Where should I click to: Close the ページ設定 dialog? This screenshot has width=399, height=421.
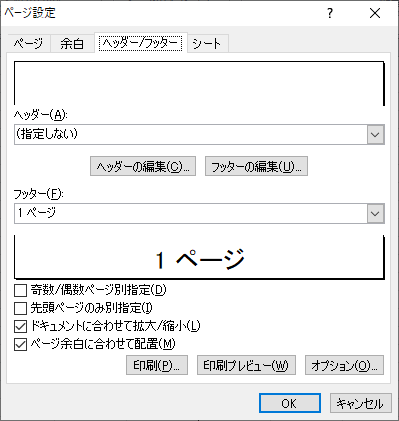pyautogui.click(x=375, y=13)
